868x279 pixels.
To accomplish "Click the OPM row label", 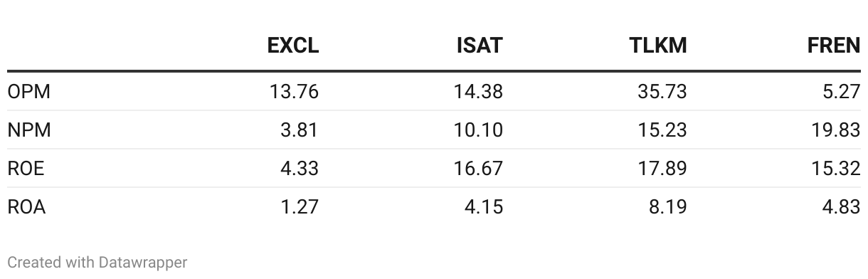I will pyautogui.click(x=28, y=92).
